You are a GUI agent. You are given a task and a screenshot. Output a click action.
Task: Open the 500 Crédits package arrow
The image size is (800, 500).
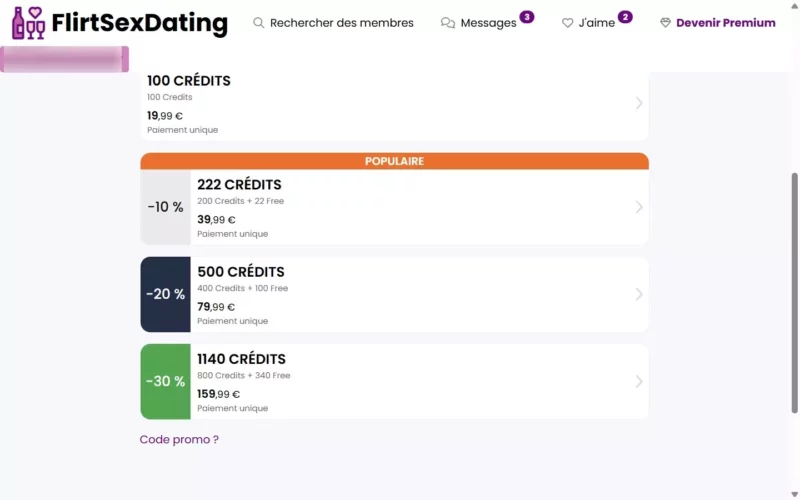click(x=639, y=294)
